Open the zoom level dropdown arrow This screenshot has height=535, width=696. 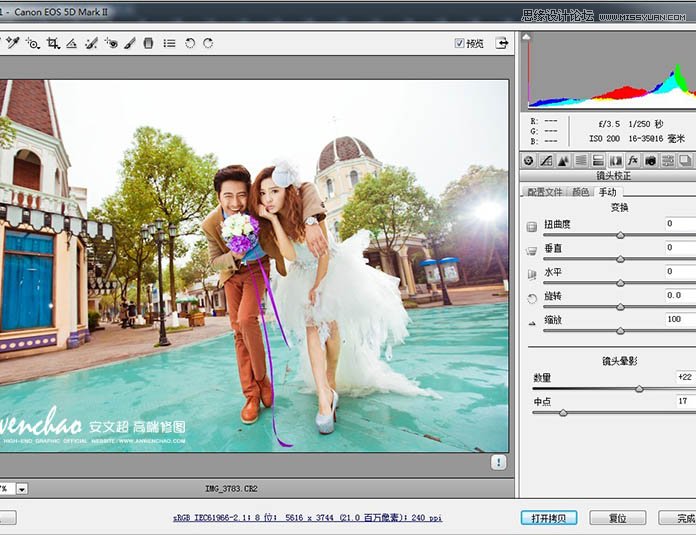22,489
